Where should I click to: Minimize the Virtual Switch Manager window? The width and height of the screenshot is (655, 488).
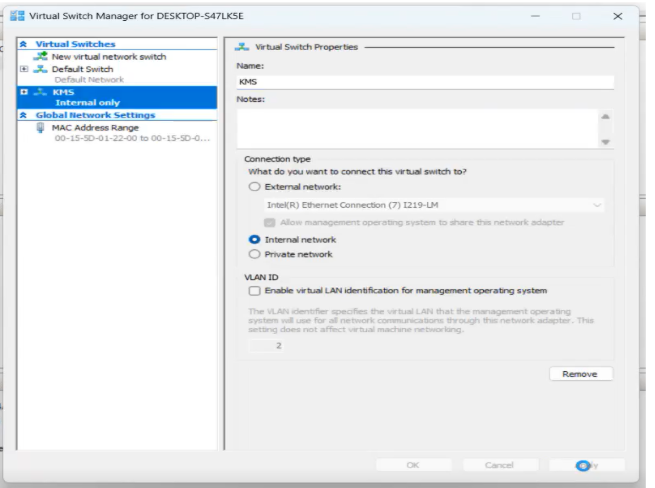point(536,16)
